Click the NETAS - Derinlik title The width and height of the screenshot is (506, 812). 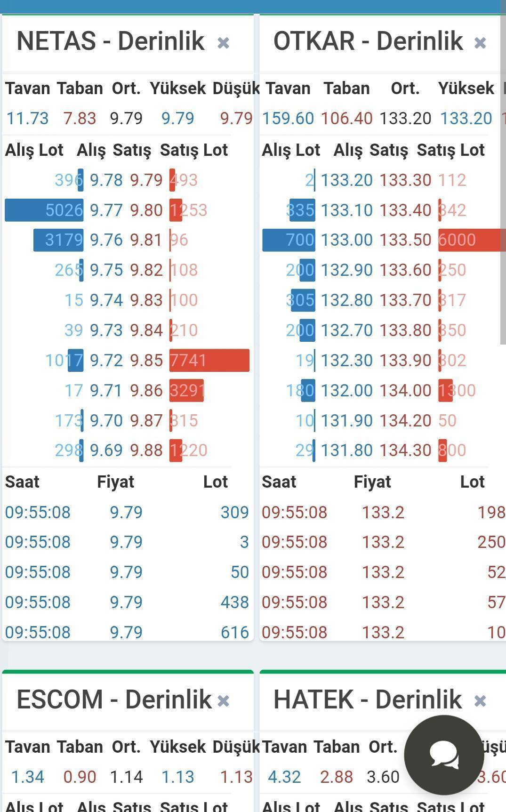(x=111, y=41)
